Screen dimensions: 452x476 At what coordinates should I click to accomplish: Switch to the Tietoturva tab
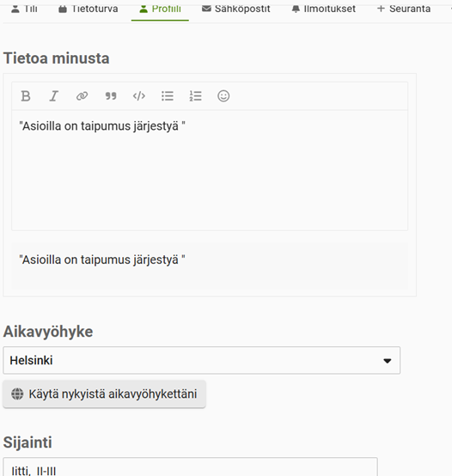point(88,9)
